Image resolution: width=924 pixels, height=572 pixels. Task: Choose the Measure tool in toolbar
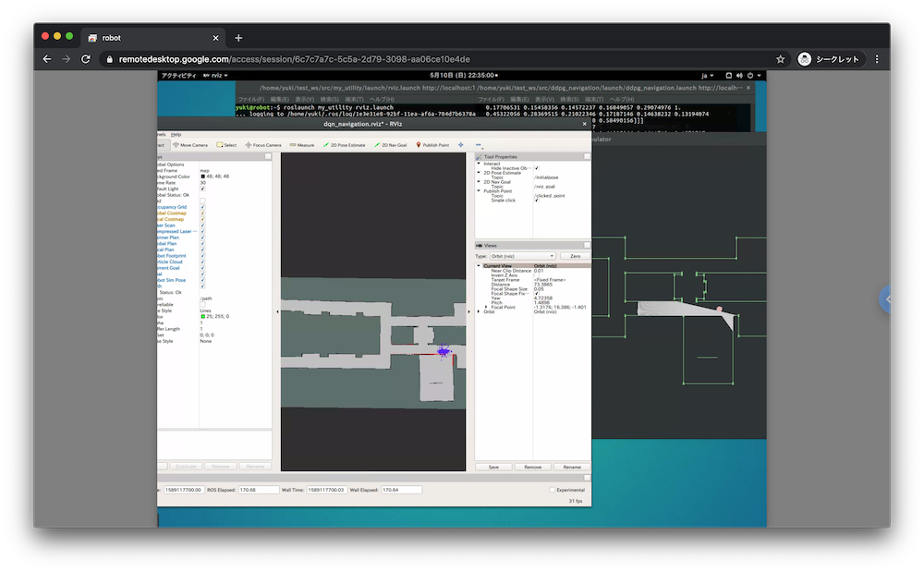302,145
